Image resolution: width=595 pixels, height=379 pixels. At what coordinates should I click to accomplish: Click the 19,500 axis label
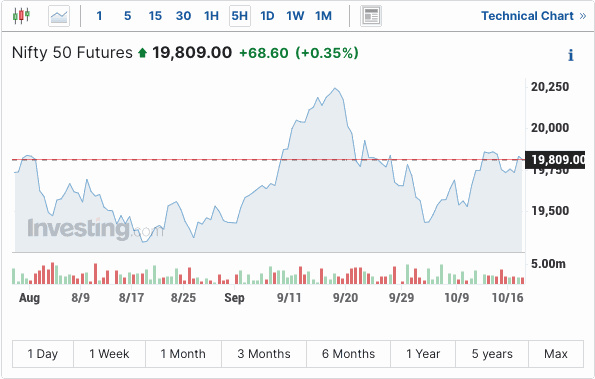[550, 211]
